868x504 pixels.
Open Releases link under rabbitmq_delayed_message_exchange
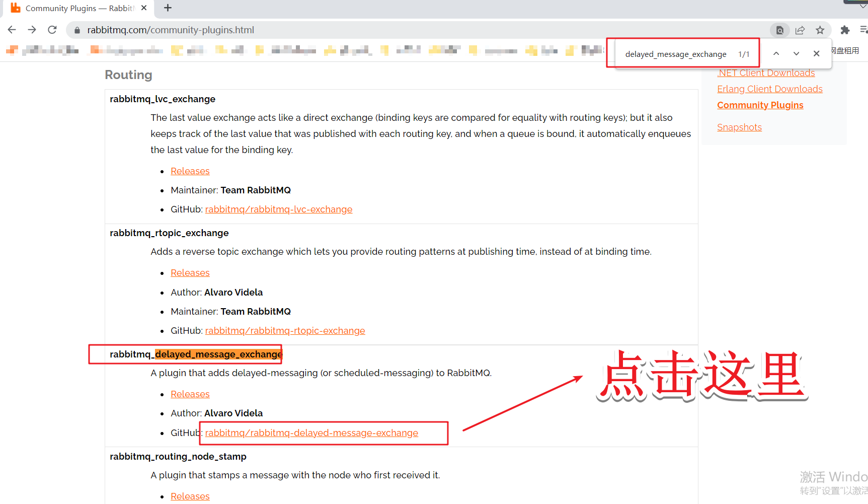[190, 394]
